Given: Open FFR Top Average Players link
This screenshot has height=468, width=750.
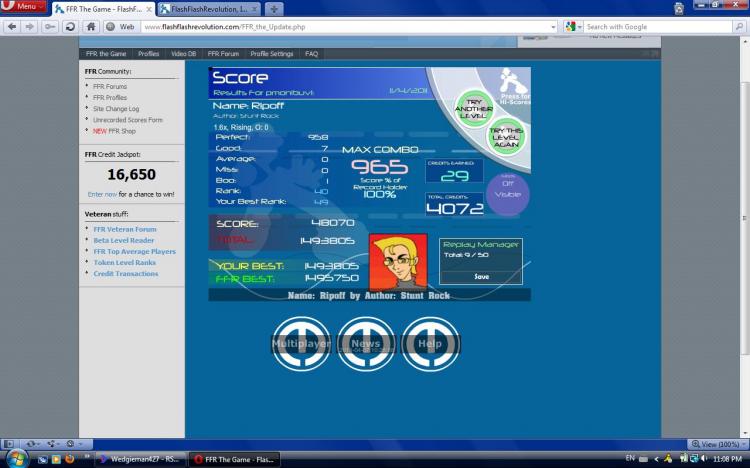Looking at the screenshot, I should [134, 251].
